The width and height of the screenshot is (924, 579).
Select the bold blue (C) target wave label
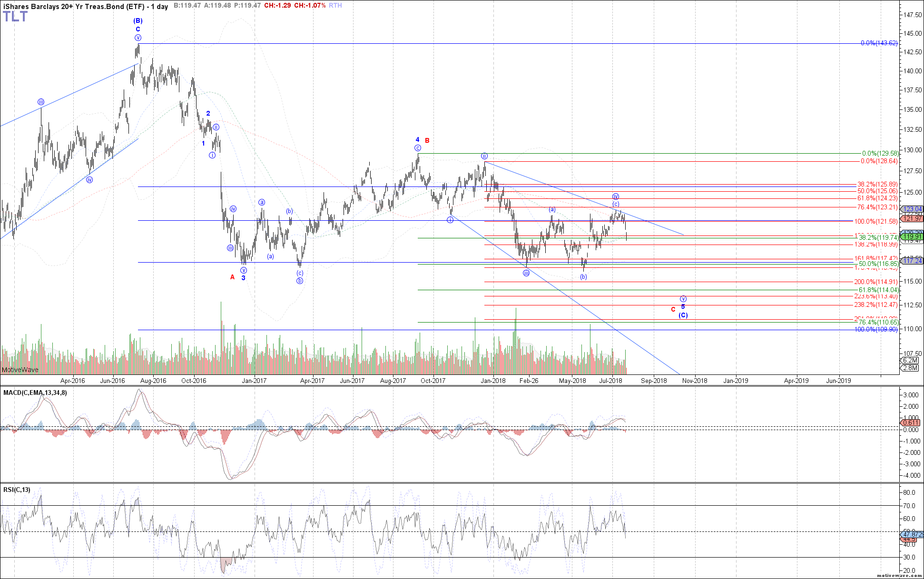pyautogui.click(x=683, y=315)
